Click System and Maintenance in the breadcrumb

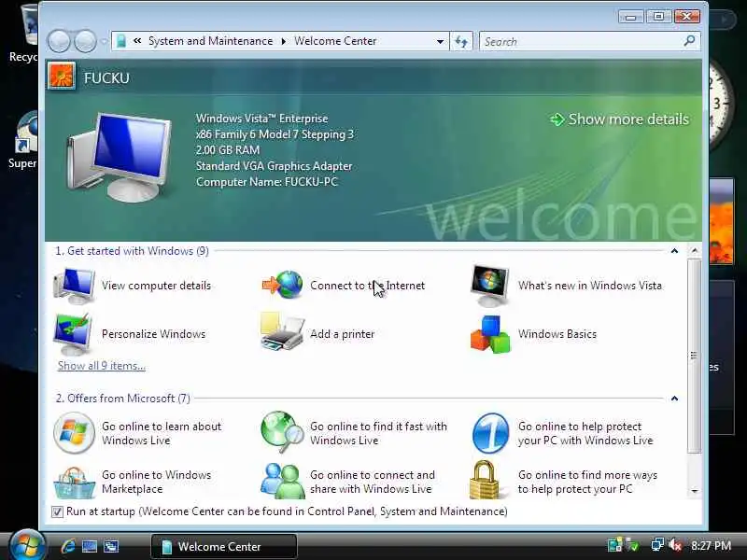coord(211,41)
